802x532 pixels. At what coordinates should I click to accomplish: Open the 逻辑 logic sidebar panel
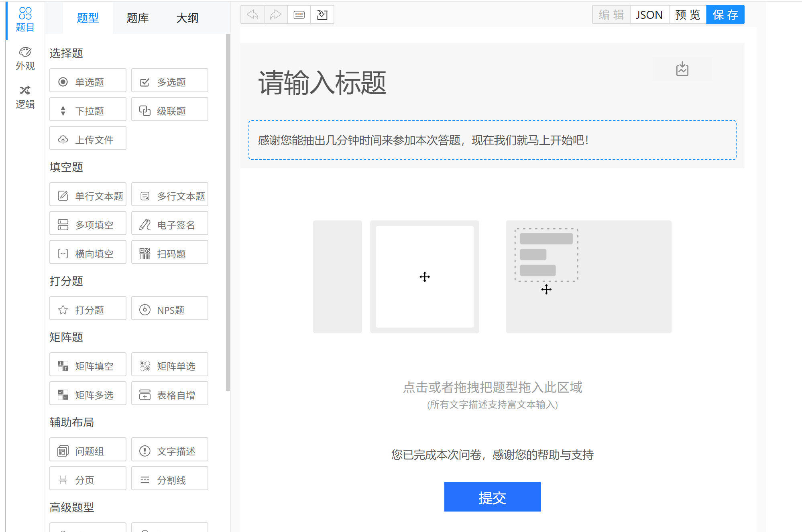coord(25,97)
